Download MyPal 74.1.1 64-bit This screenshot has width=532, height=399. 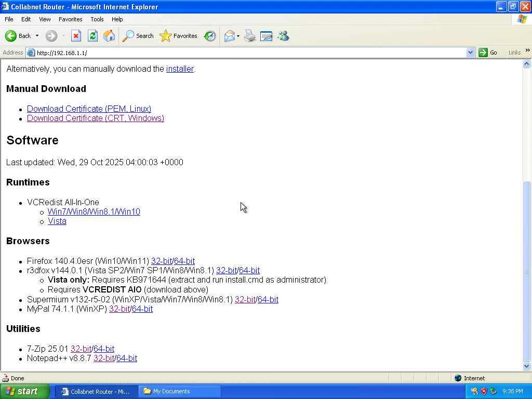[x=142, y=309]
